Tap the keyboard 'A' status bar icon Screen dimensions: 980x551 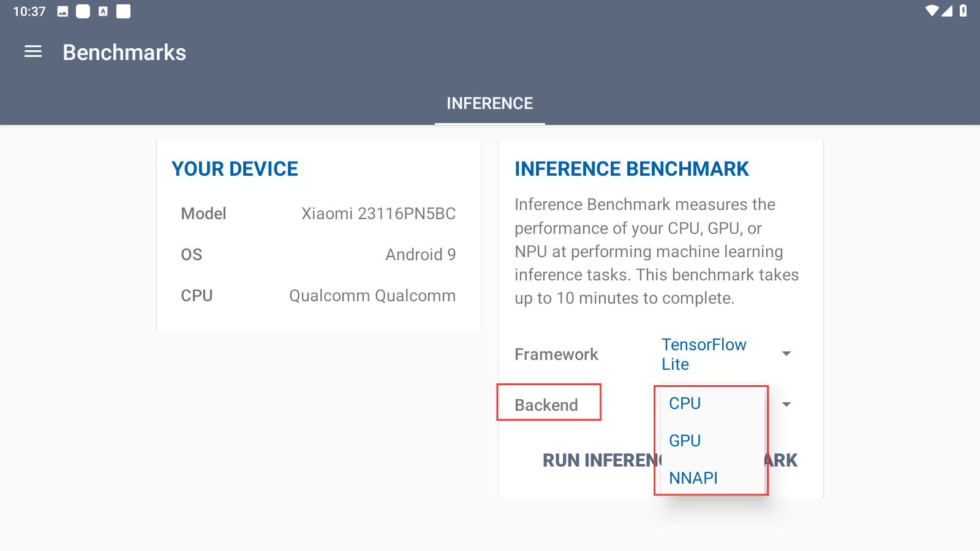(103, 12)
